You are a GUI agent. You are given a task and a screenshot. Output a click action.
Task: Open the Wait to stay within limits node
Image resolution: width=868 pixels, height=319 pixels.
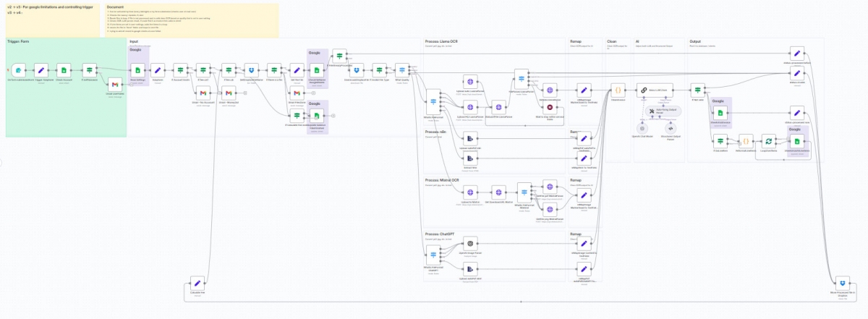550,108
